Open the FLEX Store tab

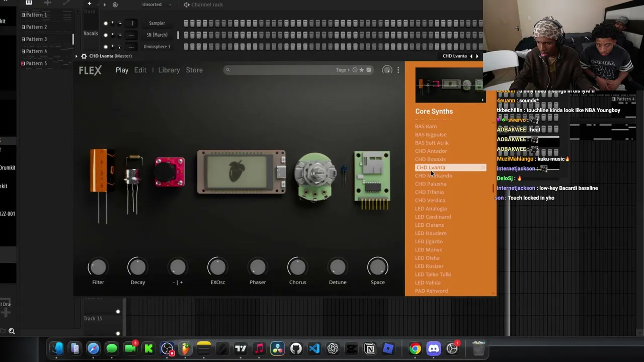point(194,70)
